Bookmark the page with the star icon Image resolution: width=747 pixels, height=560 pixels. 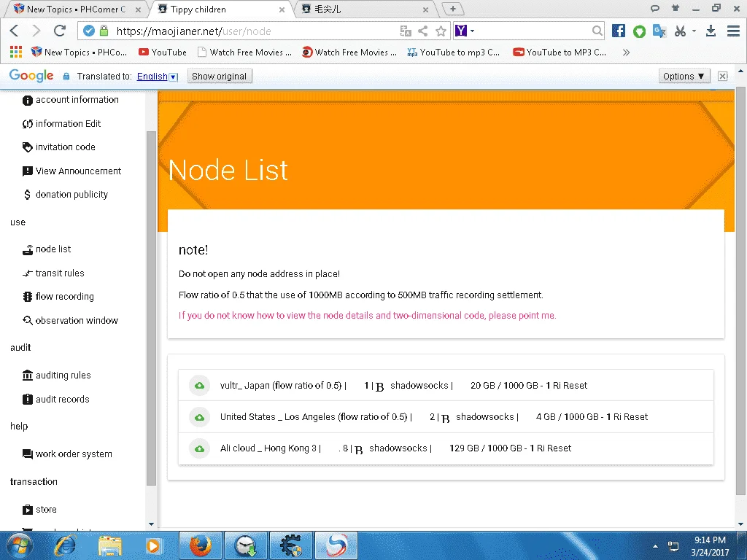[x=441, y=31]
